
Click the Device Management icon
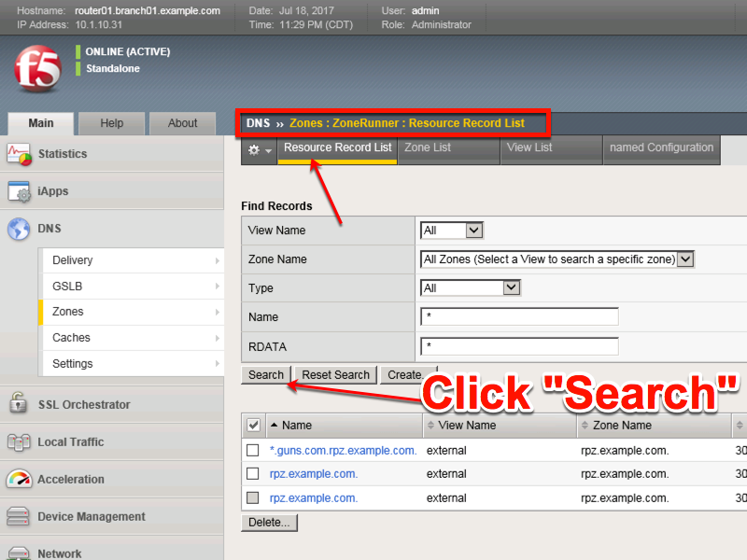(x=18, y=517)
